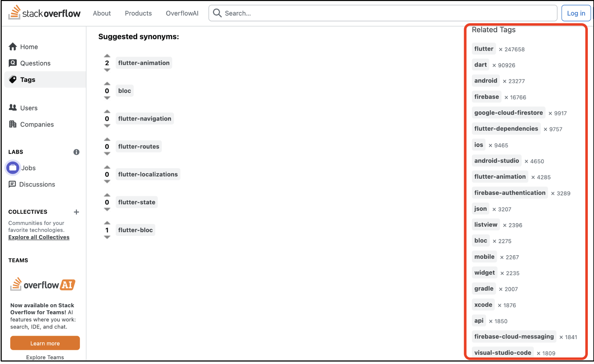Viewport: 594px width, 364px height.
Task: Downvote the flutter-routes synonym
Action: click(x=107, y=154)
